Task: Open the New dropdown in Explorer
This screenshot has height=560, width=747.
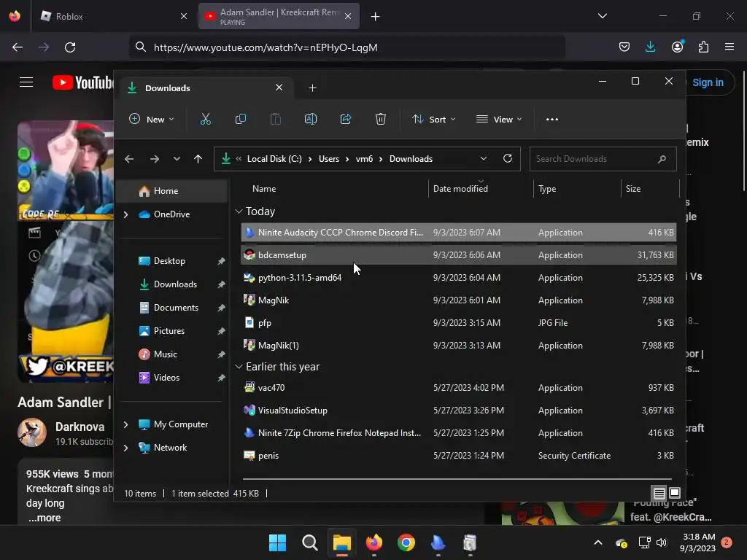Action: click(152, 119)
